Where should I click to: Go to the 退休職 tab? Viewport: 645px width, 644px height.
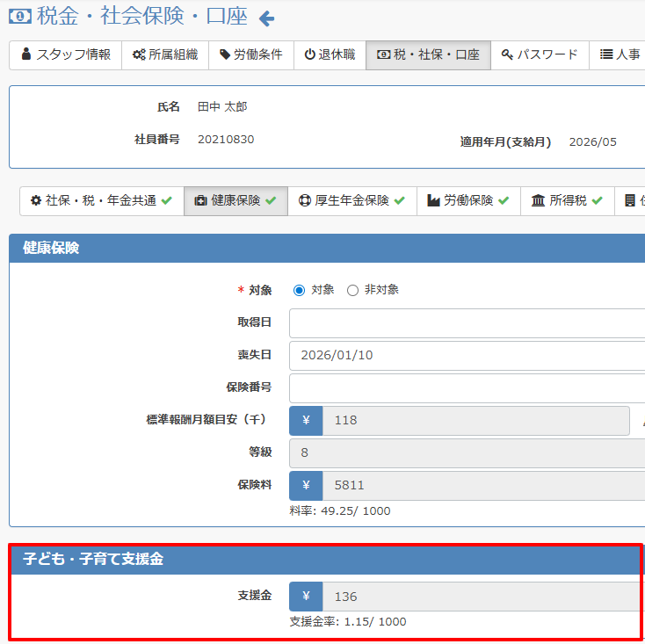pos(330,54)
